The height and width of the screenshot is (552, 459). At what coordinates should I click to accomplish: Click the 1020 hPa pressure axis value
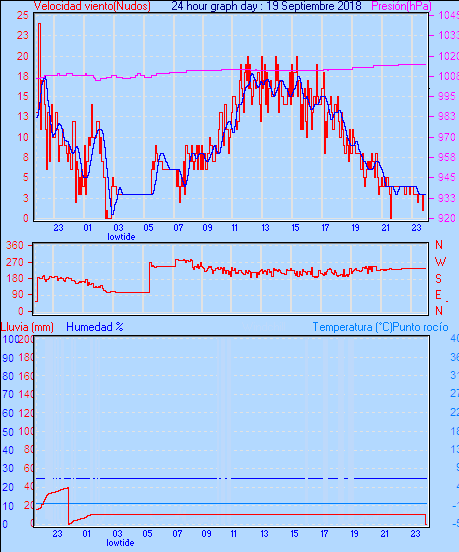pos(448,56)
